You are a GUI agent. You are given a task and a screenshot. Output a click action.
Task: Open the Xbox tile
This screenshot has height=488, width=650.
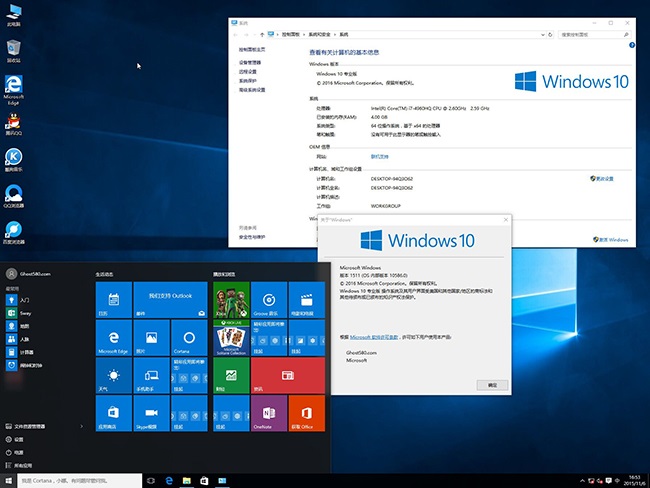(231, 300)
